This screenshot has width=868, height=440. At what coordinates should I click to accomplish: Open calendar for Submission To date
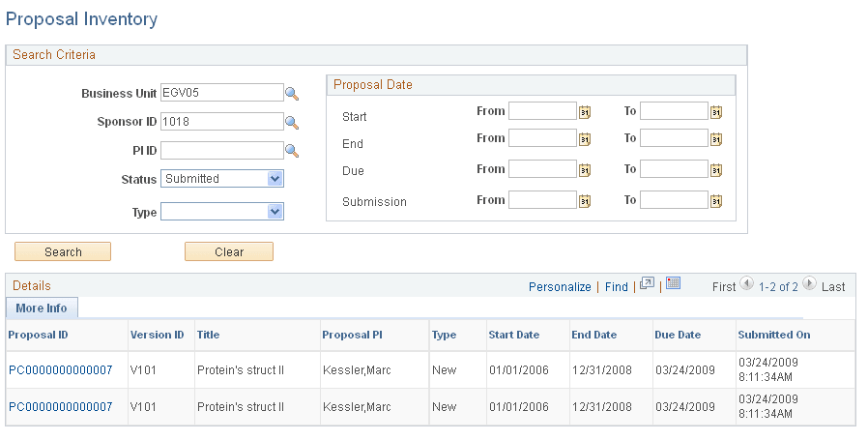click(x=716, y=201)
